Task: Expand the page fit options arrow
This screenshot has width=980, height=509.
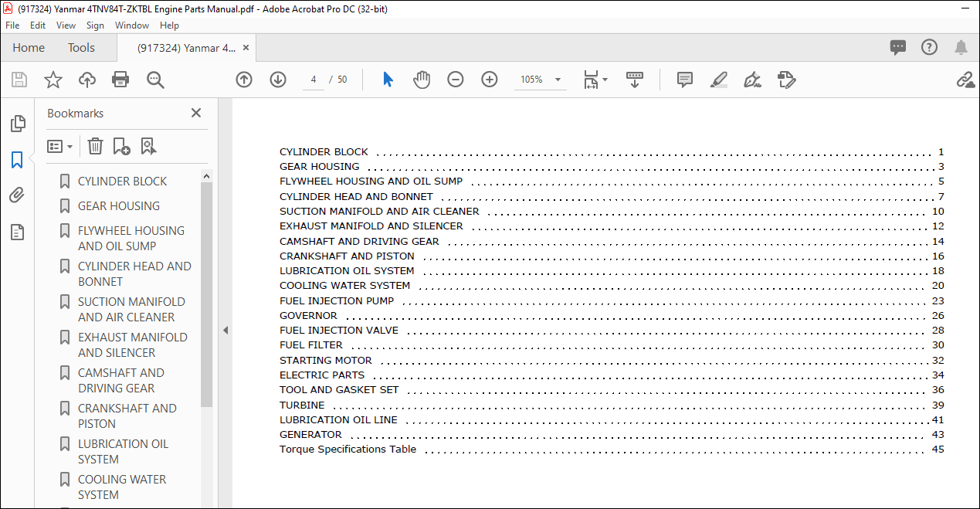Action: tap(605, 80)
